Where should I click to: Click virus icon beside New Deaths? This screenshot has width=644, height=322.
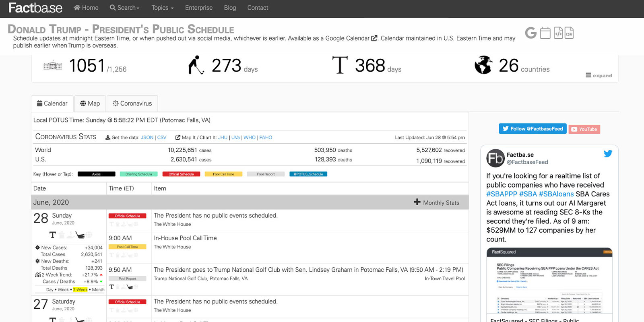point(37,261)
